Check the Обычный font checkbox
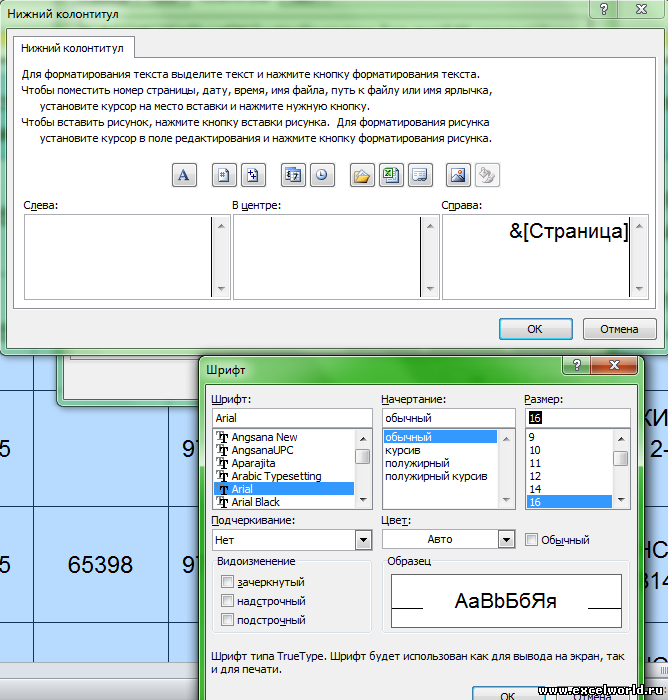The image size is (668, 700). point(532,540)
